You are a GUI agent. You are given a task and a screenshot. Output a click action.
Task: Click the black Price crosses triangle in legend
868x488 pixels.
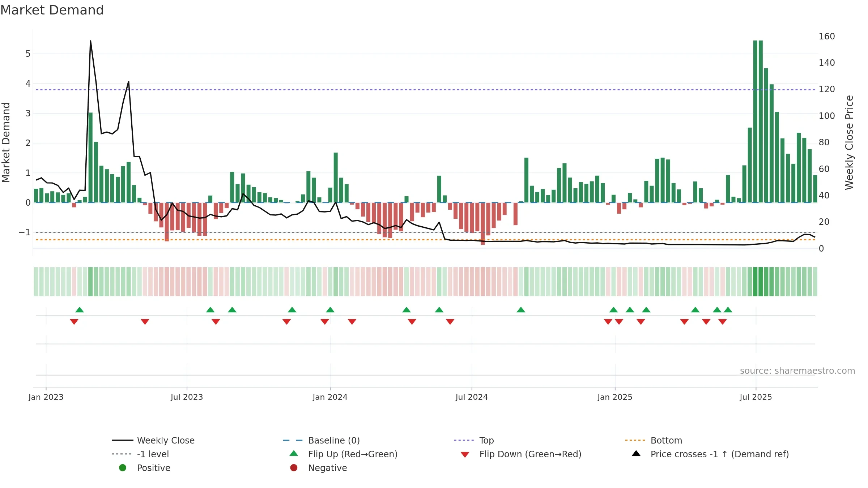point(636,453)
